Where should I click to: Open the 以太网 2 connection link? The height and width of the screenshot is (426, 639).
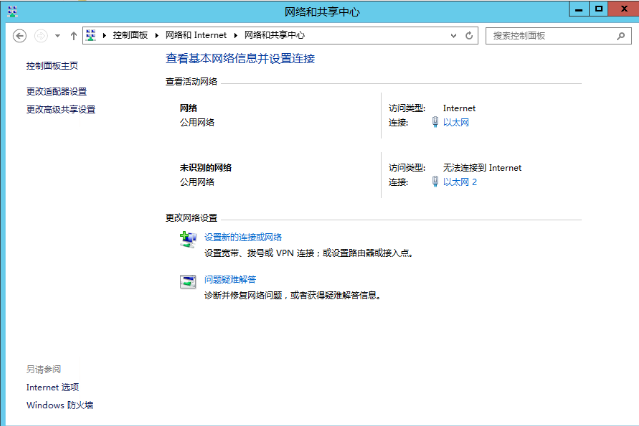460,182
